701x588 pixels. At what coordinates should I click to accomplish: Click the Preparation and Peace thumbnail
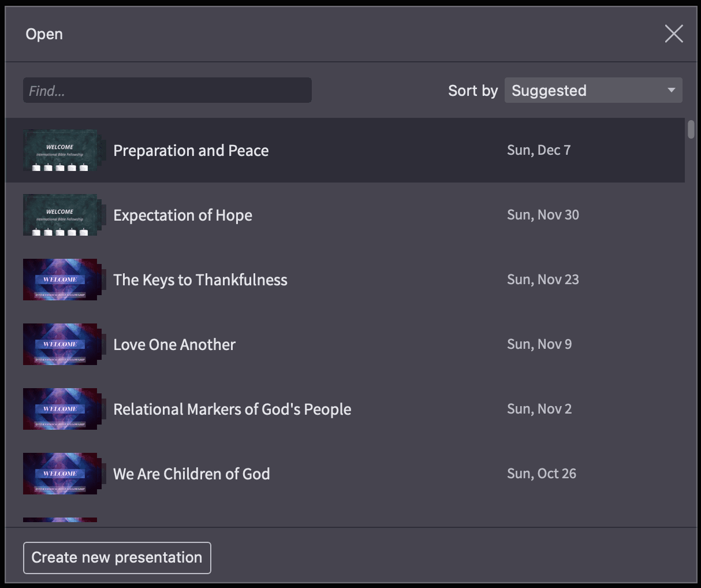[60, 150]
